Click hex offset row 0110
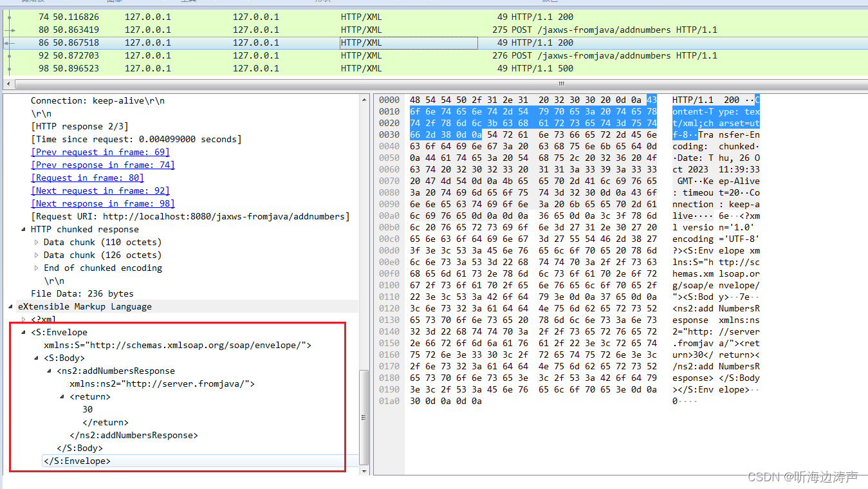The image size is (868, 489). point(389,297)
